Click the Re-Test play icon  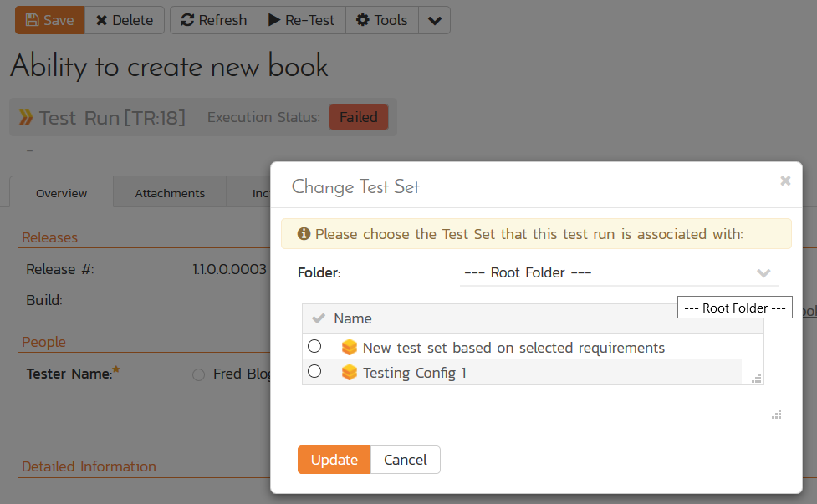tap(273, 20)
